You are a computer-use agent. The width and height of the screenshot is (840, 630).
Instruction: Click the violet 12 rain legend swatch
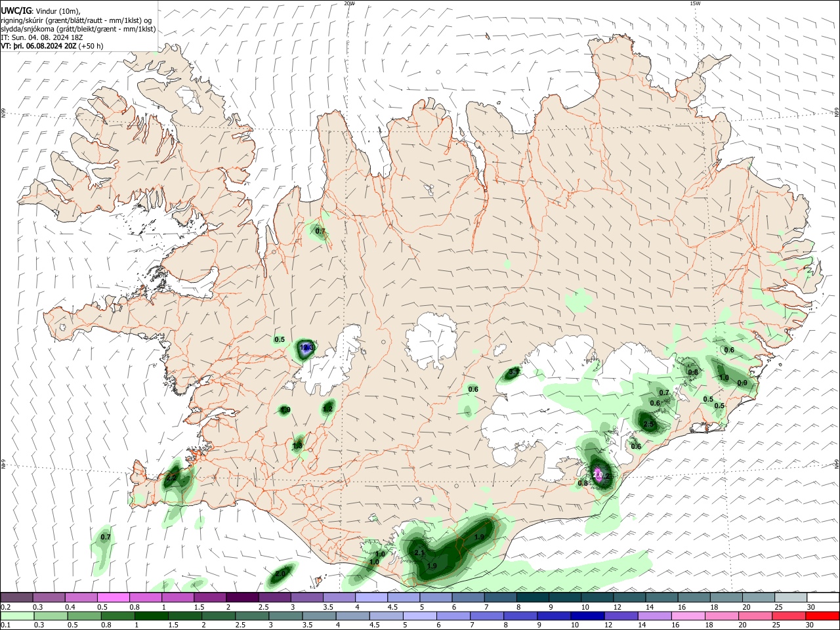[x=621, y=616]
